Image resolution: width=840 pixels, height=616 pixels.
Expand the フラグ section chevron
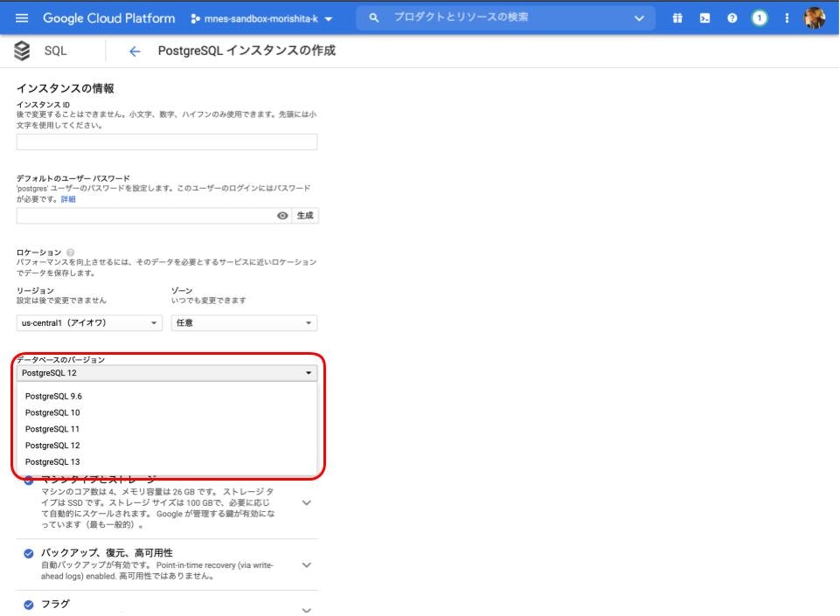(307, 610)
